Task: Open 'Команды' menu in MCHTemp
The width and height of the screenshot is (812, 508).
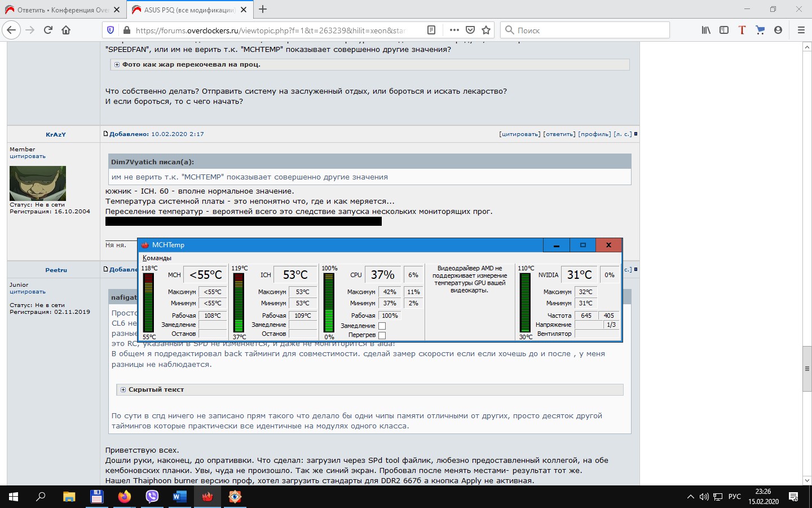Action: tap(157, 258)
